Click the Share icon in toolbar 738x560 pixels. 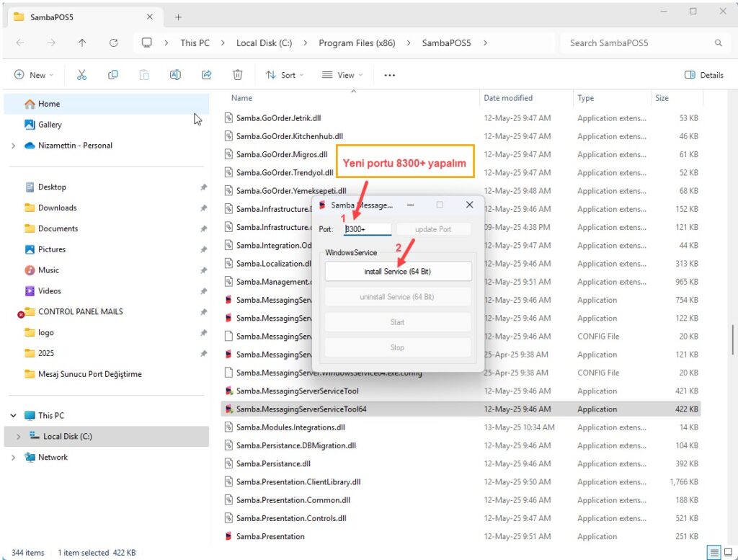click(206, 75)
